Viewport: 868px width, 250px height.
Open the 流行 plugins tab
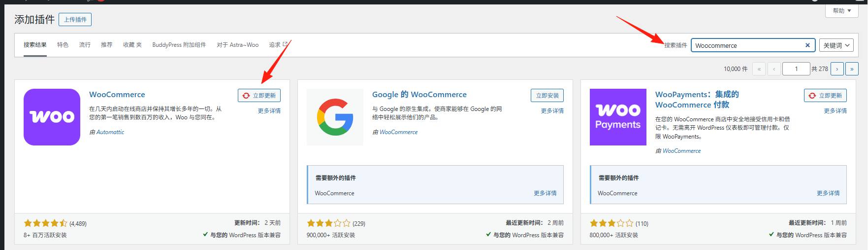coord(85,45)
